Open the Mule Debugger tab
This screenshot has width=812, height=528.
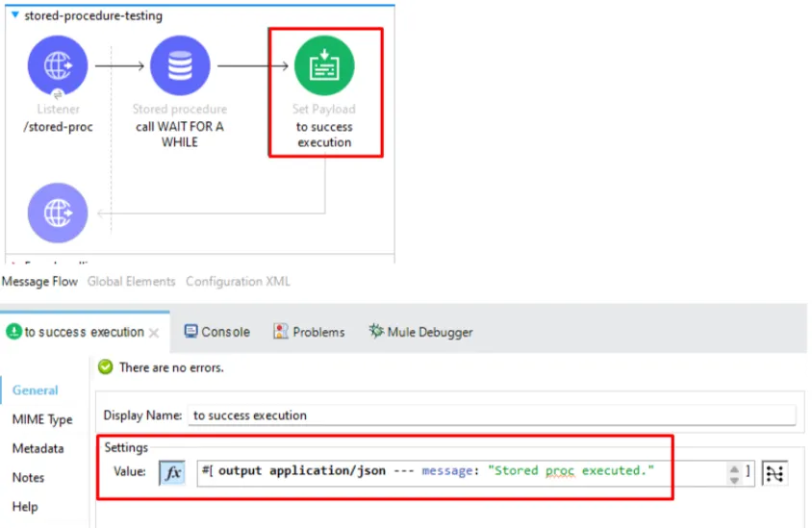click(420, 332)
